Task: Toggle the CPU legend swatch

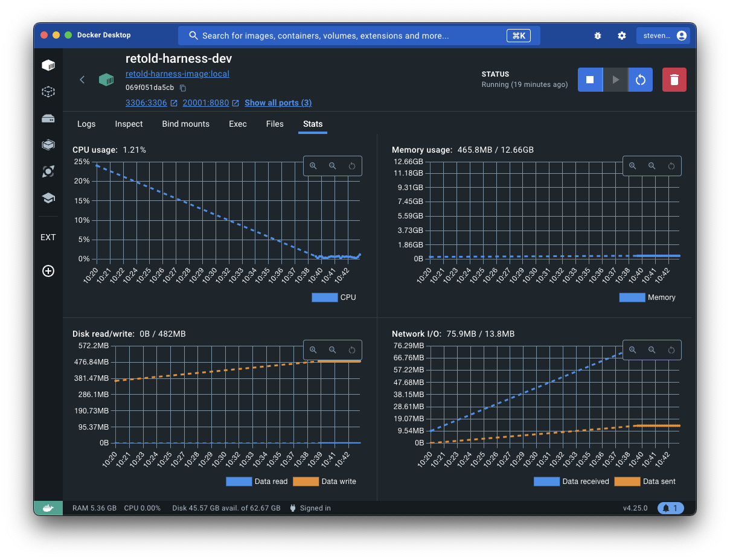Action: (x=324, y=297)
